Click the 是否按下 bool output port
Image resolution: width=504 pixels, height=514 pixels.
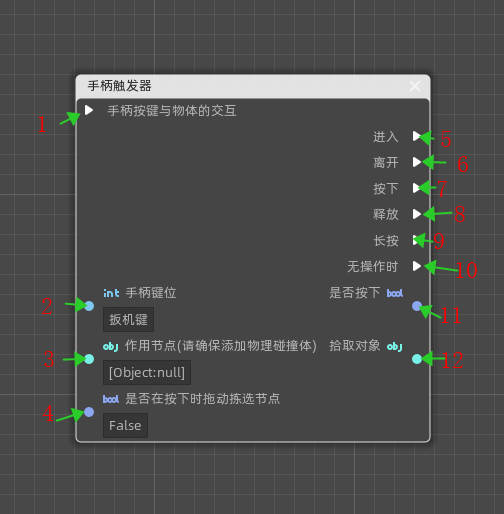click(417, 306)
